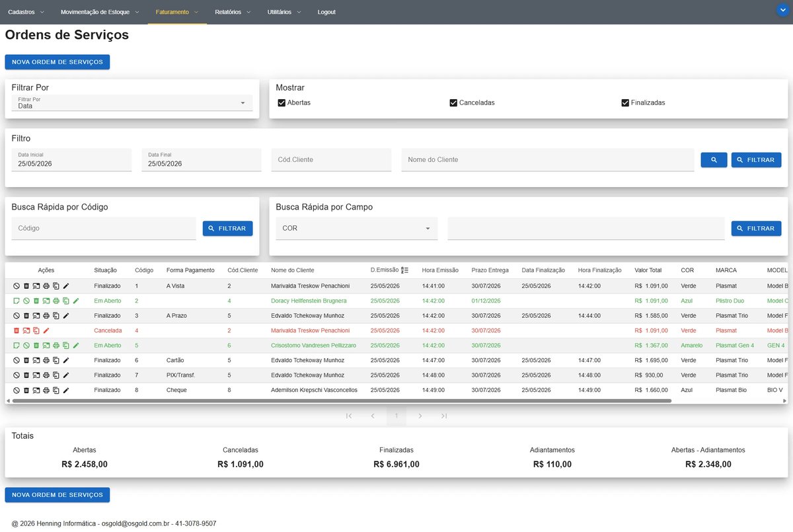Print service order 1
Screen dimensions: 793x532
[x=46, y=286]
